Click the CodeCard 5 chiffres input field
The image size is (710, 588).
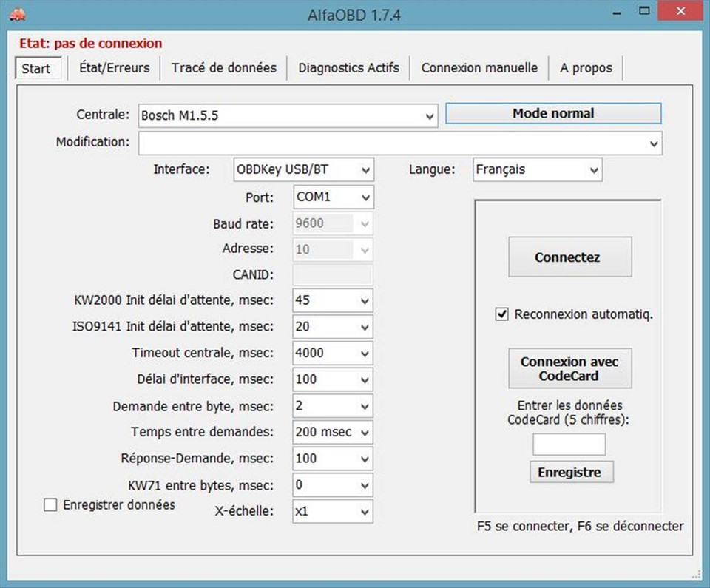tap(569, 443)
